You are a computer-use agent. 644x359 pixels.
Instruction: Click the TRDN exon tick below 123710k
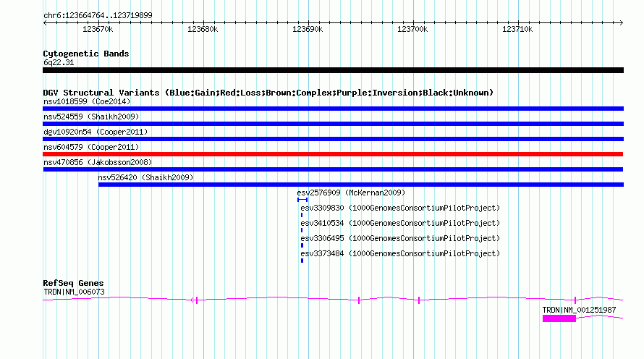(x=575, y=300)
